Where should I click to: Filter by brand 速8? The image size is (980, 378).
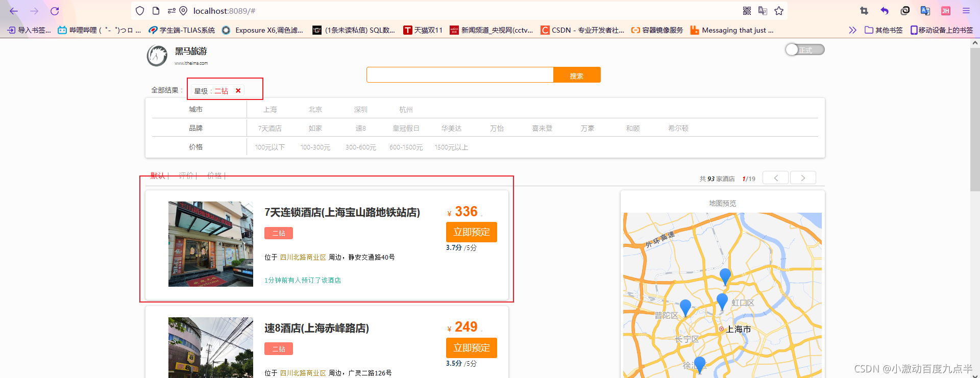tap(361, 129)
